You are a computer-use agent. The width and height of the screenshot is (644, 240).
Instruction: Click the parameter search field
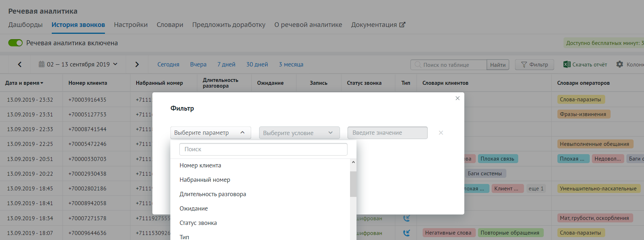coord(263,149)
